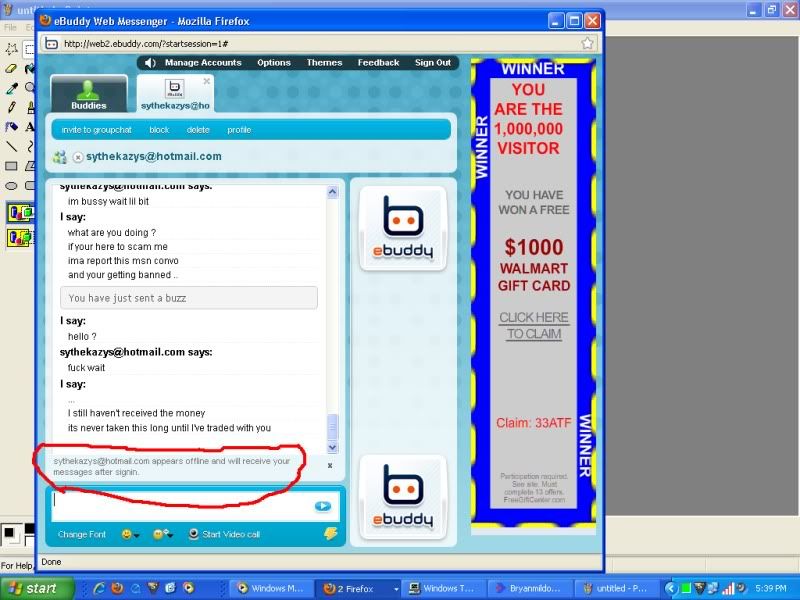The height and width of the screenshot is (600, 800).
Task: Expand hidden system tray icons
Action: pos(670,588)
